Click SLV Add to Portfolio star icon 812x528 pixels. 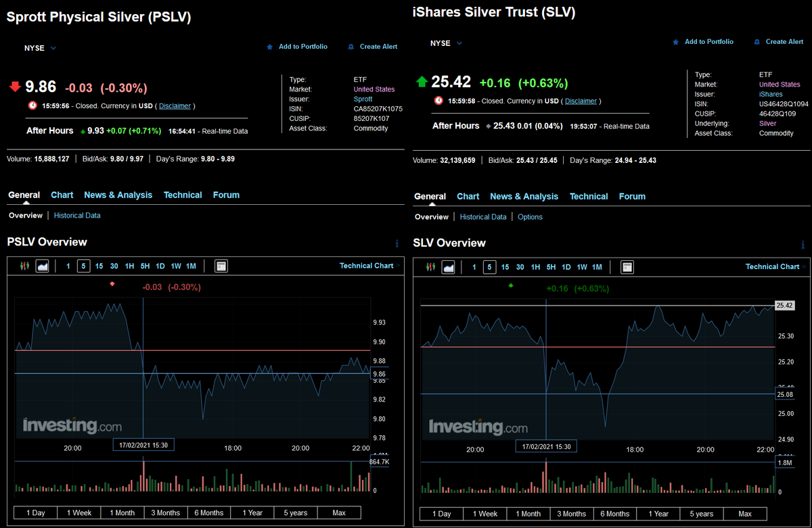tap(675, 42)
